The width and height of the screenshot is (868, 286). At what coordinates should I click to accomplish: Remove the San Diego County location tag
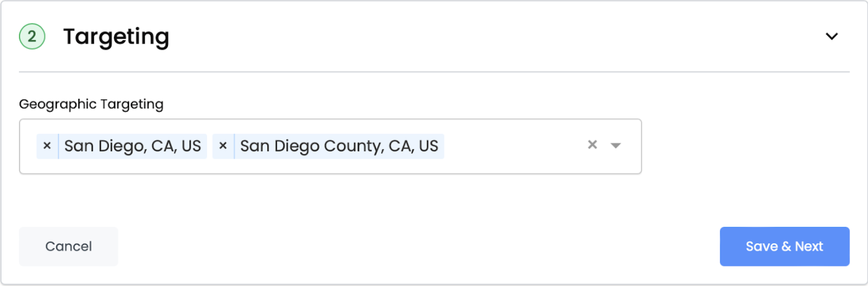click(x=223, y=146)
